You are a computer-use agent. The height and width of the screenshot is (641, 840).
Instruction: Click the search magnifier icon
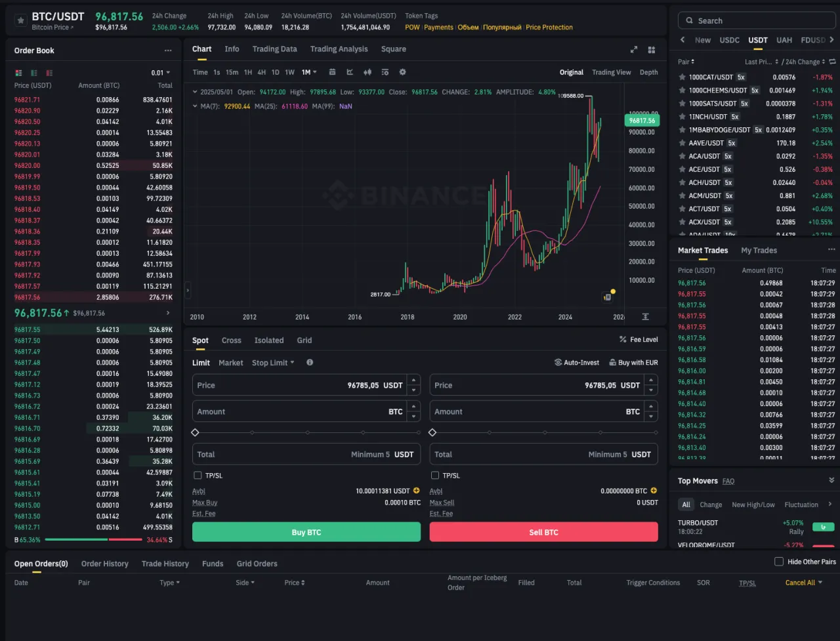coord(689,21)
